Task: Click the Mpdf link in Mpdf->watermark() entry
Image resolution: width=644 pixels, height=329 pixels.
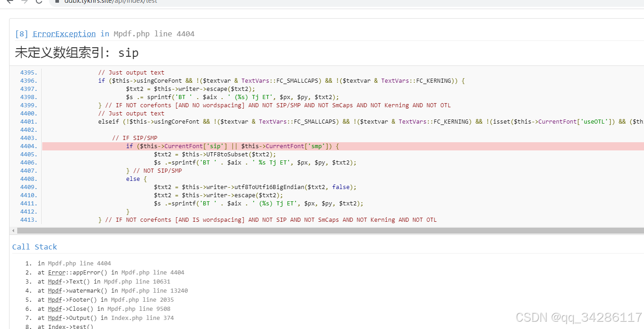Action: click(55, 290)
